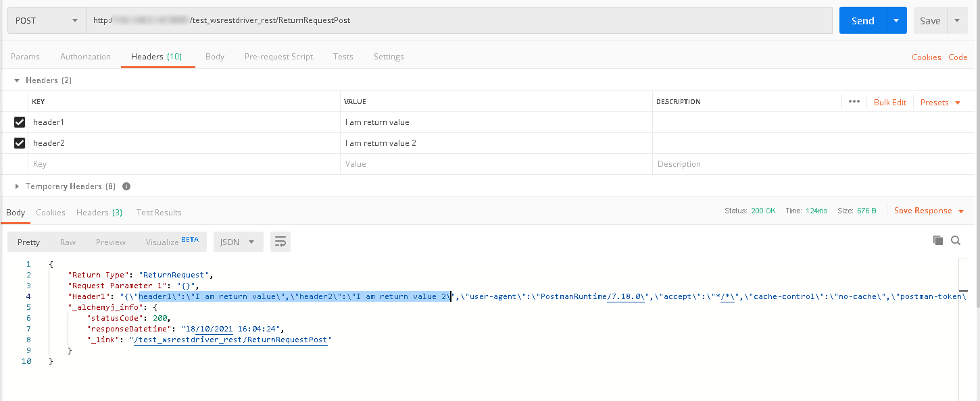980x401 pixels.
Task: Open search in response with magnifier icon
Action: 956,240
